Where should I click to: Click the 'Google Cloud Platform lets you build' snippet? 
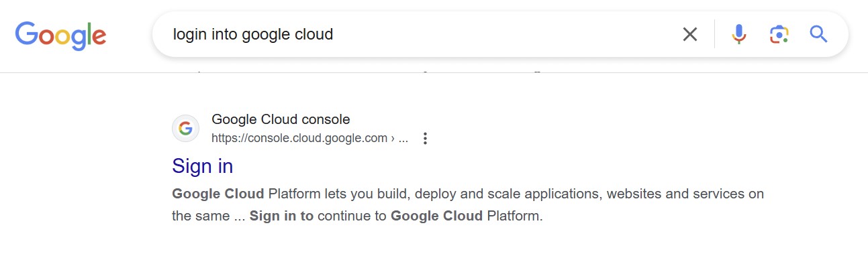(x=468, y=205)
